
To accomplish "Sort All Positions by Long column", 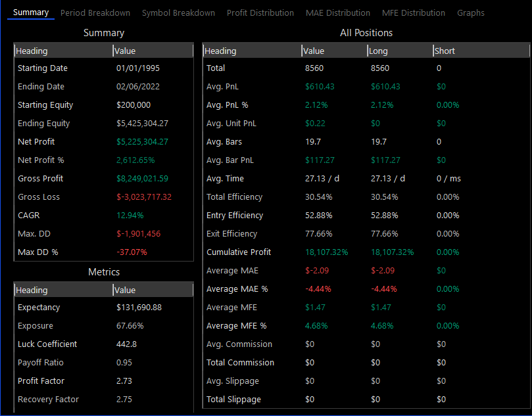I will coord(399,51).
